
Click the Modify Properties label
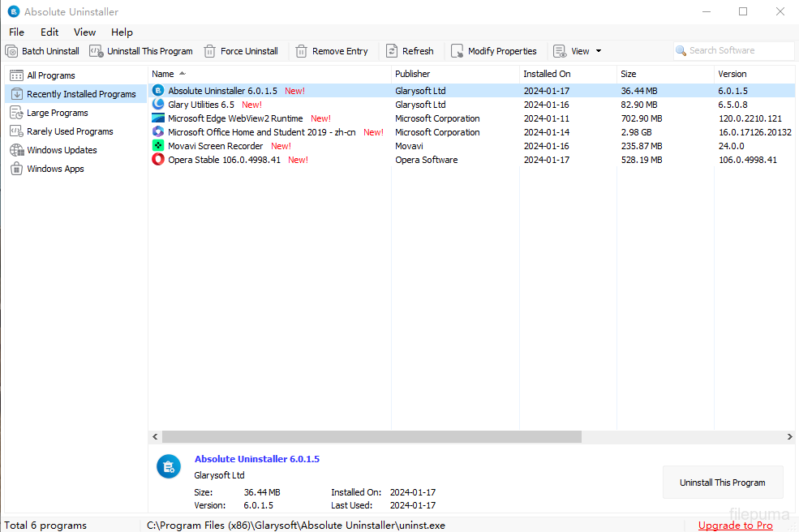click(x=502, y=51)
